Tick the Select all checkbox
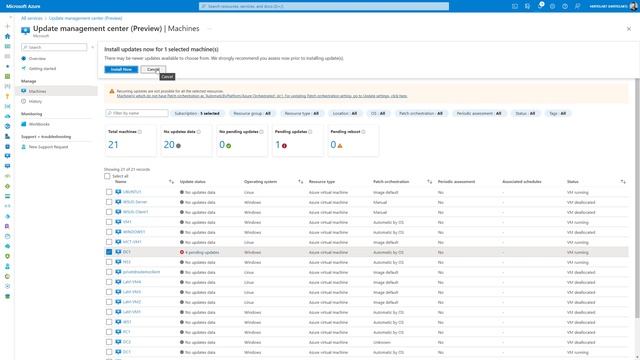The height and width of the screenshot is (360, 640). (x=107, y=176)
